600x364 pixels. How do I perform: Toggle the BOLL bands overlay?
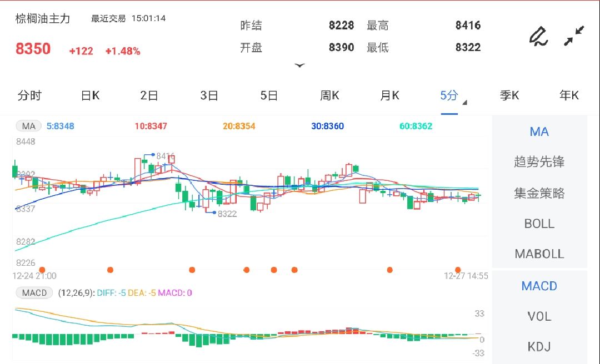pyautogui.click(x=538, y=223)
